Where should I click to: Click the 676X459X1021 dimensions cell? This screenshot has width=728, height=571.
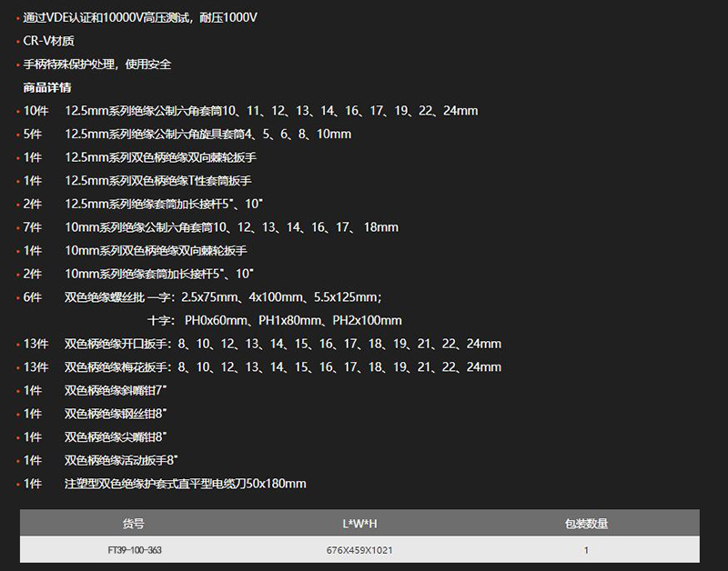[359, 550]
